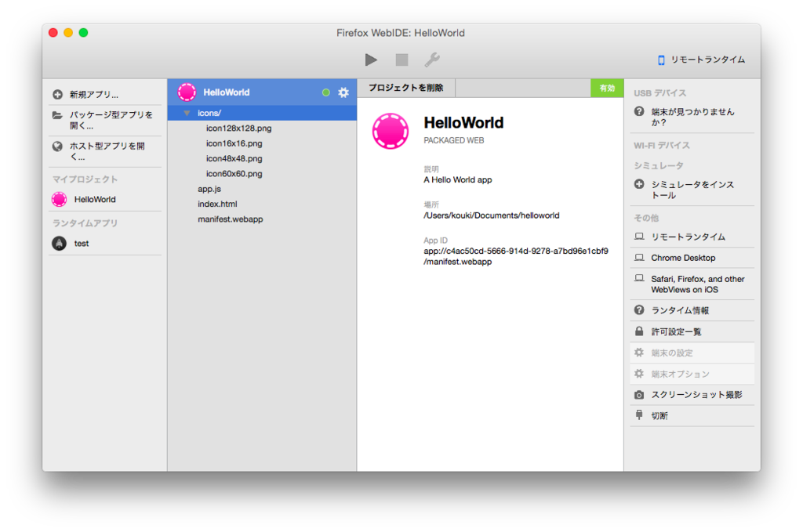Open 許可設定一覧
Viewport: 803px width, 532px height.
(x=676, y=332)
